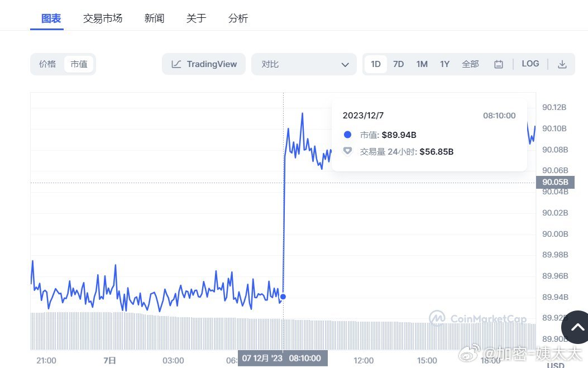Toggle LOG scale on the chart
The height and width of the screenshot is (368, 588).
(x=530, y=64)
